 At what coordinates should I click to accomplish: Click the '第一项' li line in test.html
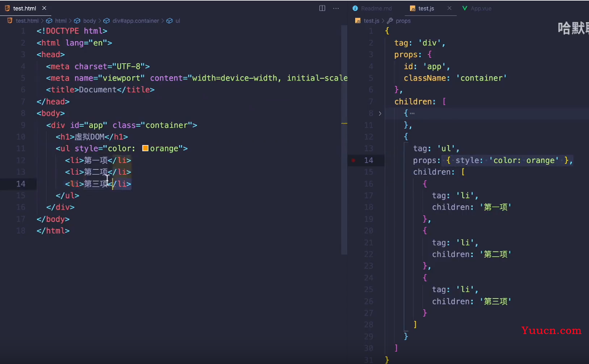pos(98,160)
